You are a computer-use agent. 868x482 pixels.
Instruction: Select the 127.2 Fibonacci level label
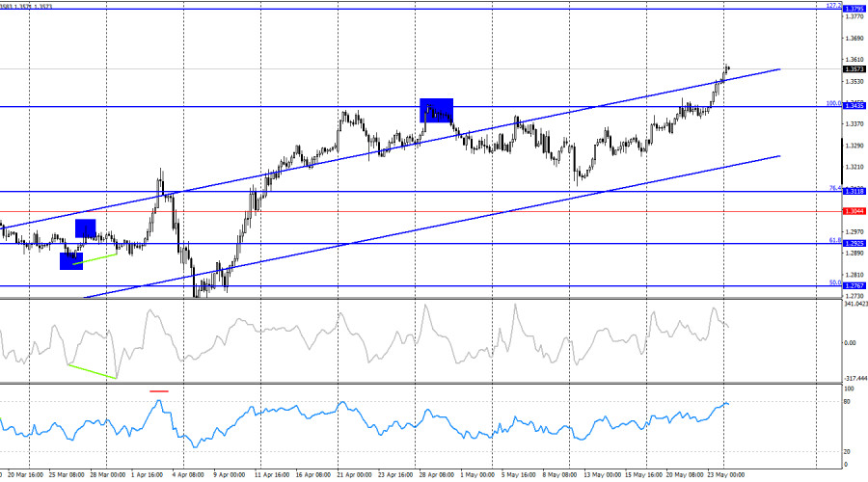point(833,6)
